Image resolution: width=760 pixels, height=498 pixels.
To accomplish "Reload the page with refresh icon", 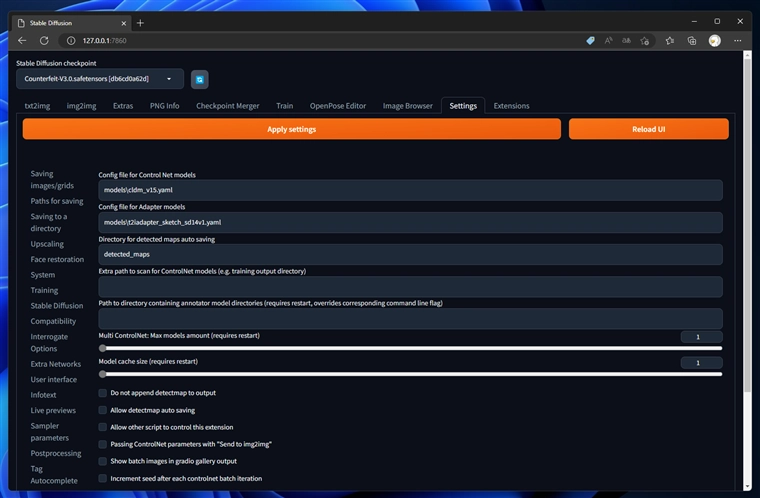I will tap(44, 41).
